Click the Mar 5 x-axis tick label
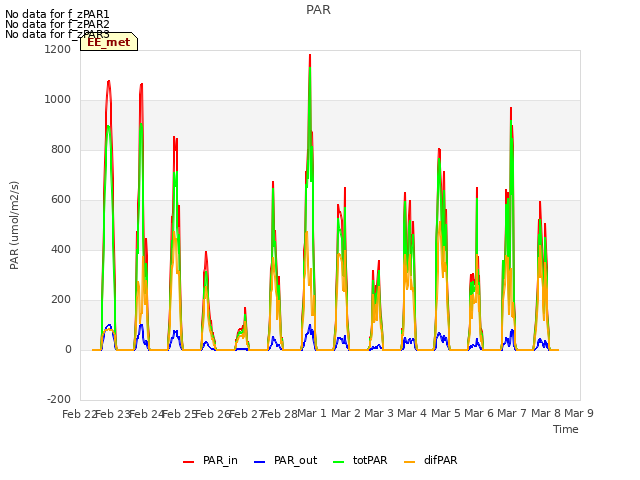 click(445, 413)
